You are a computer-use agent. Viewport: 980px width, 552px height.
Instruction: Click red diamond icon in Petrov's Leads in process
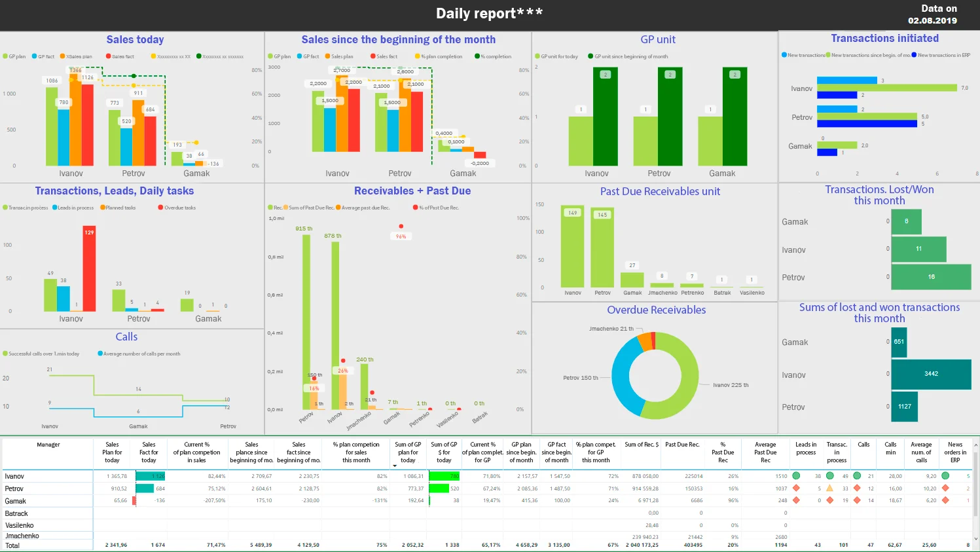[x=797, y=488]
